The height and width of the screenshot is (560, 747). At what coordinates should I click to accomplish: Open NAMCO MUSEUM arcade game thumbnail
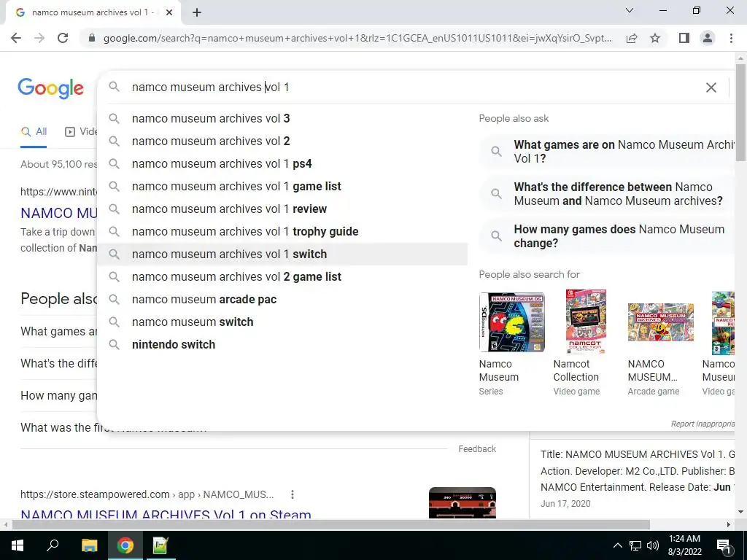pyautogui.click(x=660, y=322)
